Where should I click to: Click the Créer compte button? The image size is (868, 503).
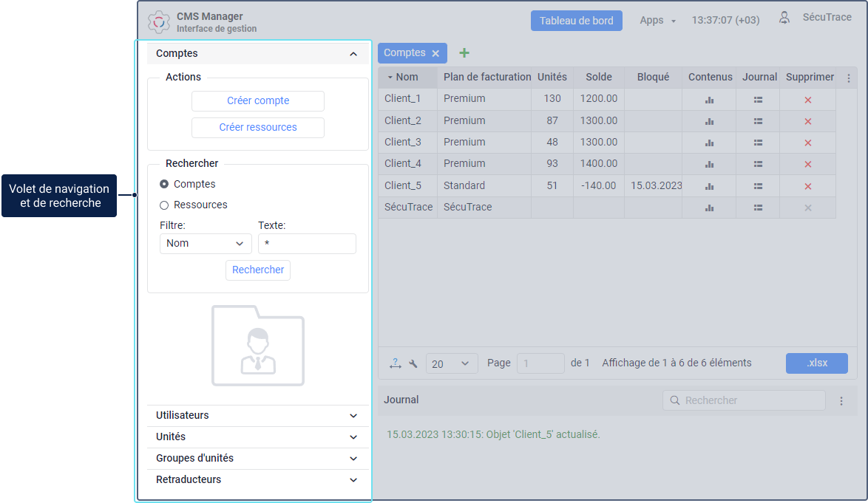258,101
